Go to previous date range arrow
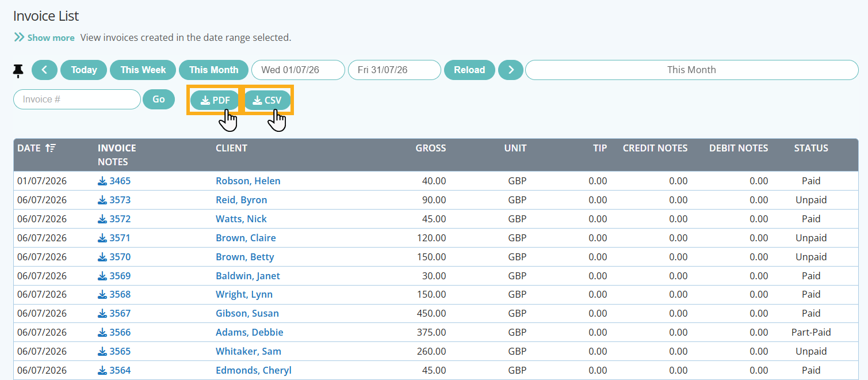The height and width of the screenshot is (380, 868). 44,70
